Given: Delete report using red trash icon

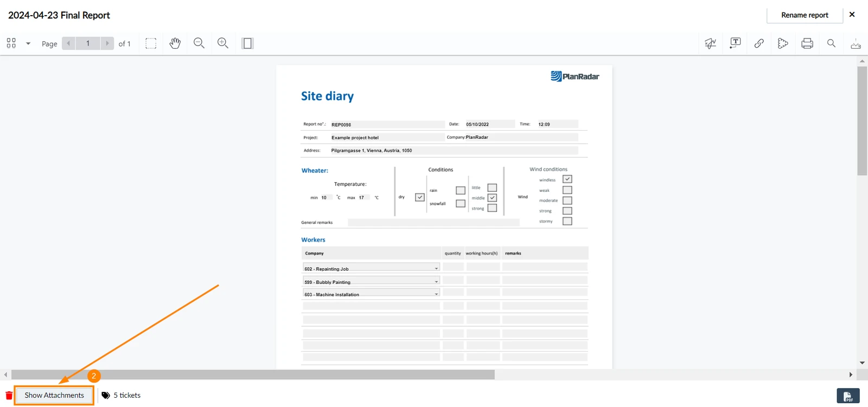Looking at the screenshot, I should tap(9, 396).
